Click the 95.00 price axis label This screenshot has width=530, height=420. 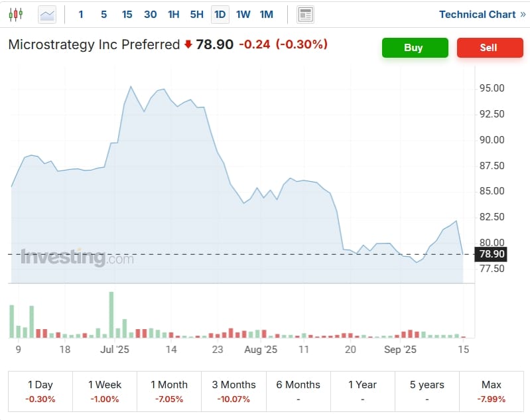tap(492, 88)
